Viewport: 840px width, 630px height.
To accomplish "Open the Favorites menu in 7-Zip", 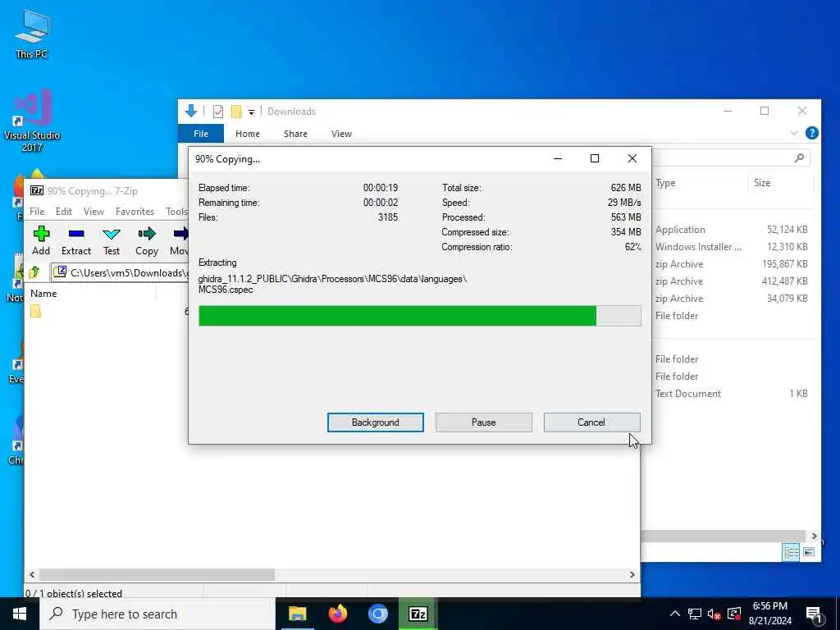I will pos(135,211).
